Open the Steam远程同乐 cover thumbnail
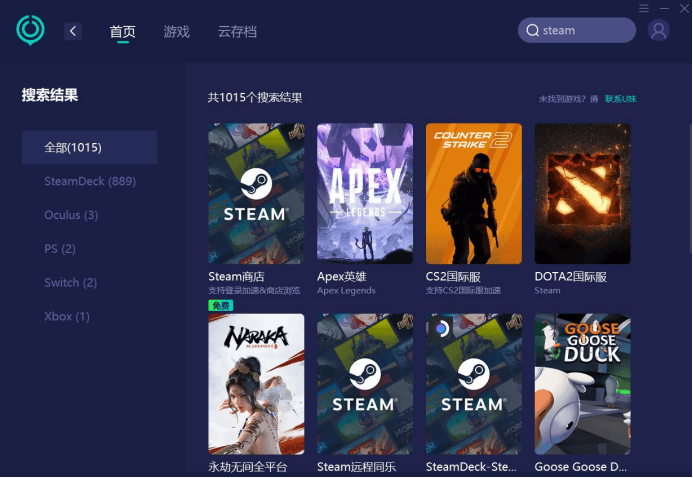Screen dimensions: 693x478 pos(365,384)
